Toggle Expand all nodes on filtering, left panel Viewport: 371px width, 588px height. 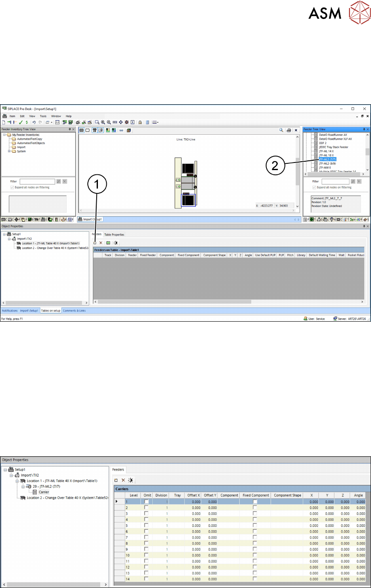(x=12, y=187)
